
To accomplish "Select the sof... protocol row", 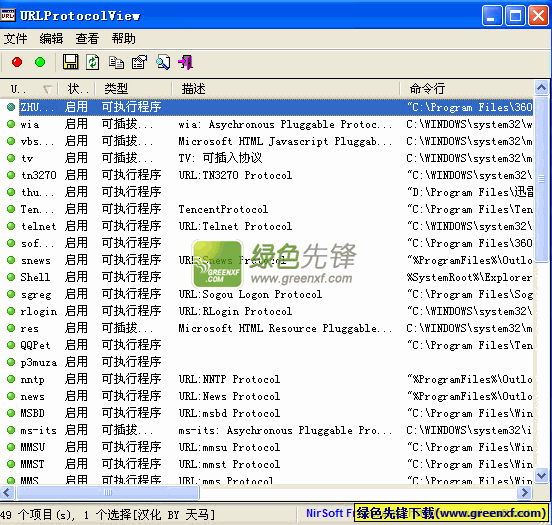I will coord(266,243).
